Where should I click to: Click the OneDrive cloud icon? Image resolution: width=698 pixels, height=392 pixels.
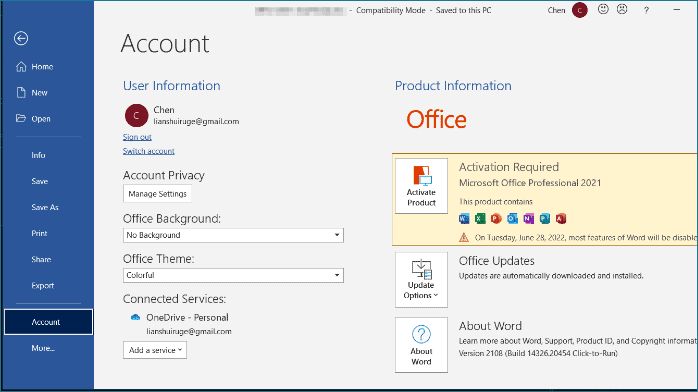pos(135,317)
